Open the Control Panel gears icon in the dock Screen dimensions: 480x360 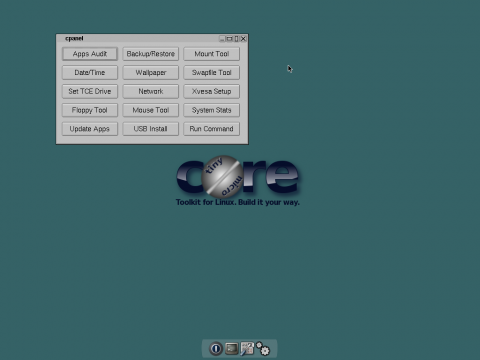point(263,349)
